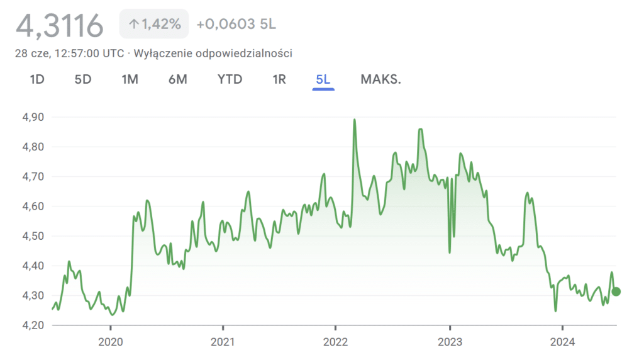The width and height of the screenshot is (644, 355).
Task: Open the MAKS. maximum range tab
Action: tap(380, 79)
